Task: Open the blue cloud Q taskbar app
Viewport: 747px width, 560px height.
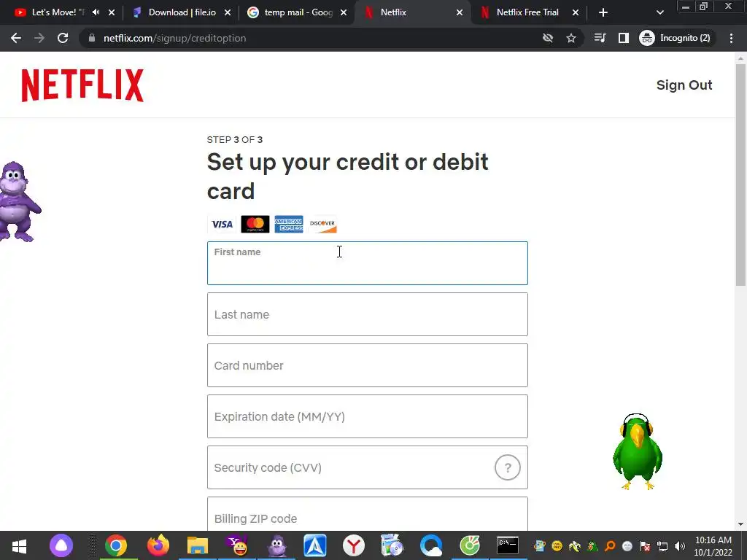Action: point(431,545)
